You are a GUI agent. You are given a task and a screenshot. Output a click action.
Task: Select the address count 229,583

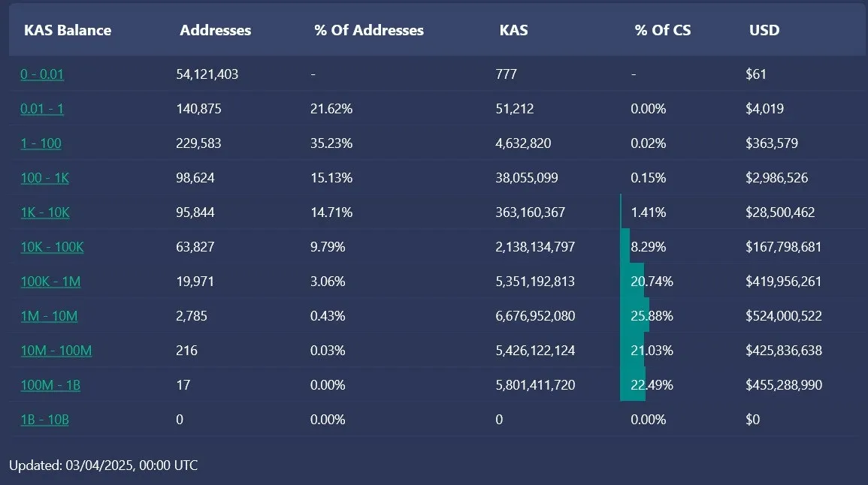(198, 143)
